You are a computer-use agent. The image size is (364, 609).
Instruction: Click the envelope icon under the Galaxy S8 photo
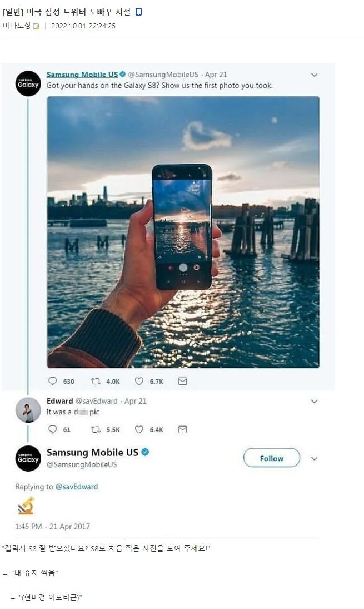click(182, 381)
